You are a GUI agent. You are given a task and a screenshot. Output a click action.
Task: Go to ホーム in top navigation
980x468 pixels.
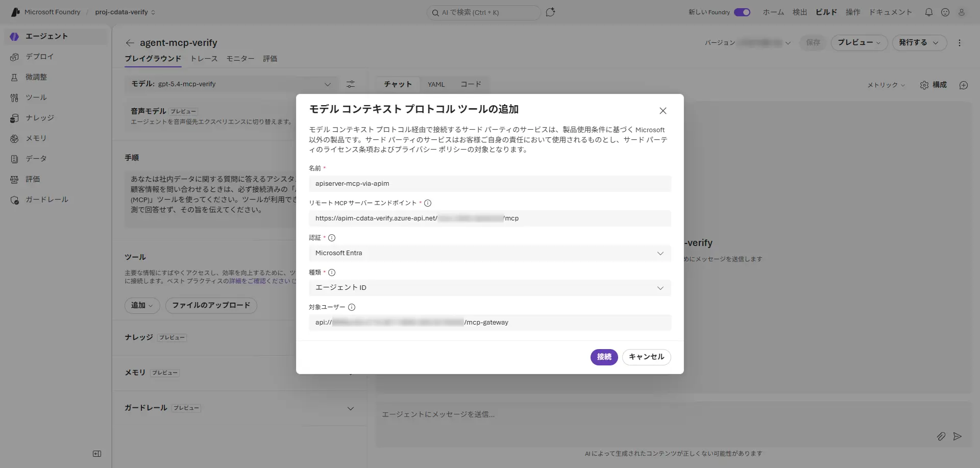(773, 12)
